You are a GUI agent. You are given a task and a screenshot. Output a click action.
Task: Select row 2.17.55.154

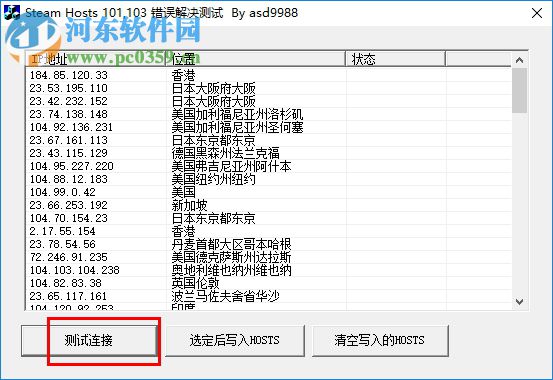tap(269, 231)
